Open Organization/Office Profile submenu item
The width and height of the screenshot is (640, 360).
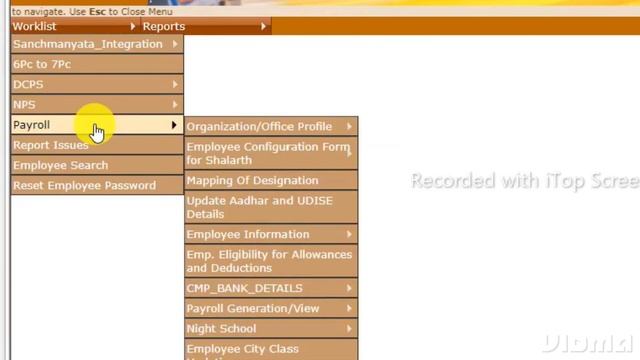pyautogui.click(x=271, y=127)
